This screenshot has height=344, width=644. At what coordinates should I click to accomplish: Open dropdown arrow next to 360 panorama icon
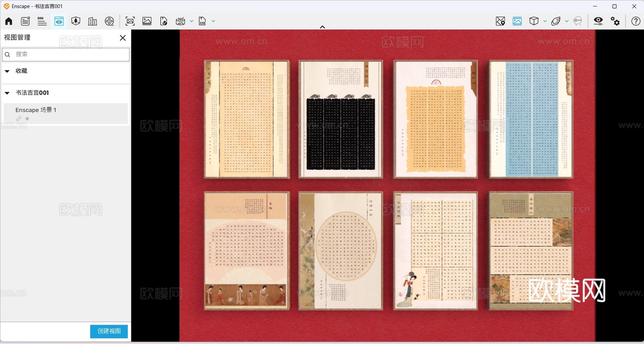tap(191, 21)
